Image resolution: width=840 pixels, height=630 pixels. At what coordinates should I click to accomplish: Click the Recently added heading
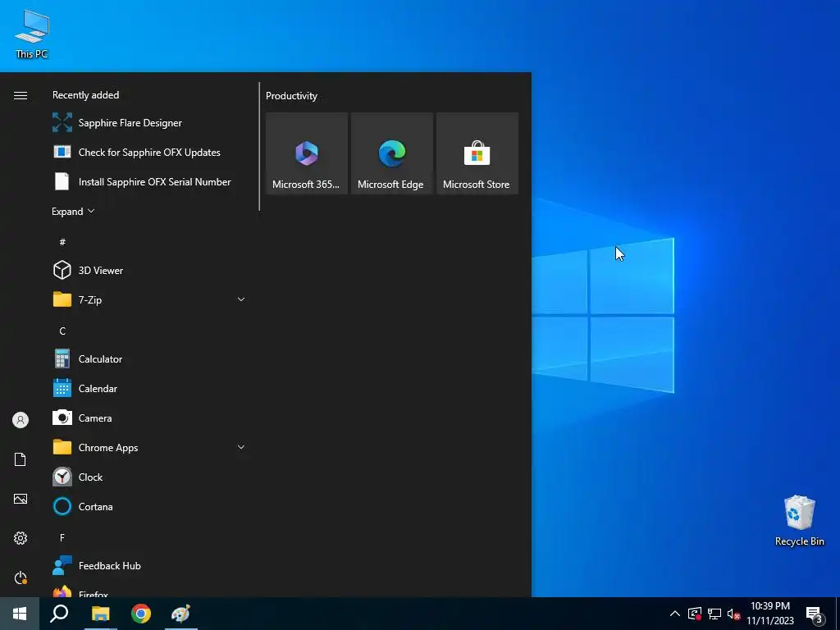85,95
